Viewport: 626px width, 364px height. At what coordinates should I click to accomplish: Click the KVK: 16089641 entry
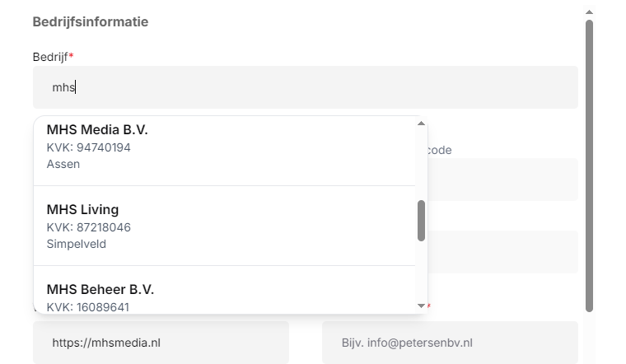[x=88, y=307]
